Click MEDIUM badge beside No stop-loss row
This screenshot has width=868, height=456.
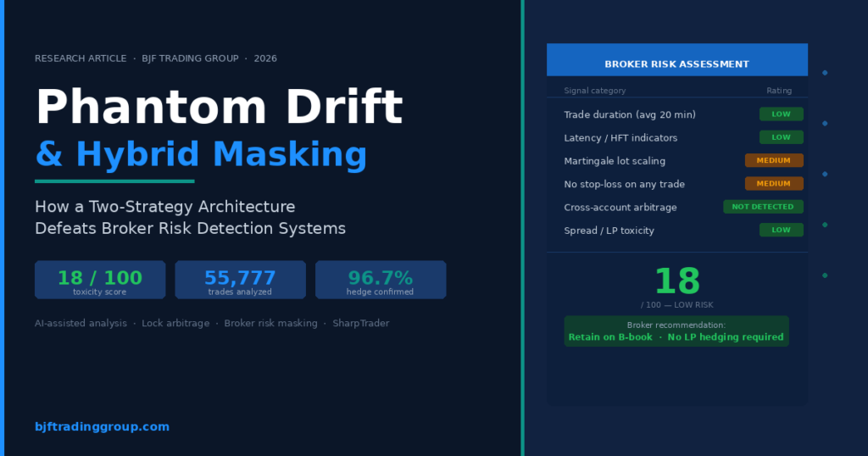pos(773,184)
